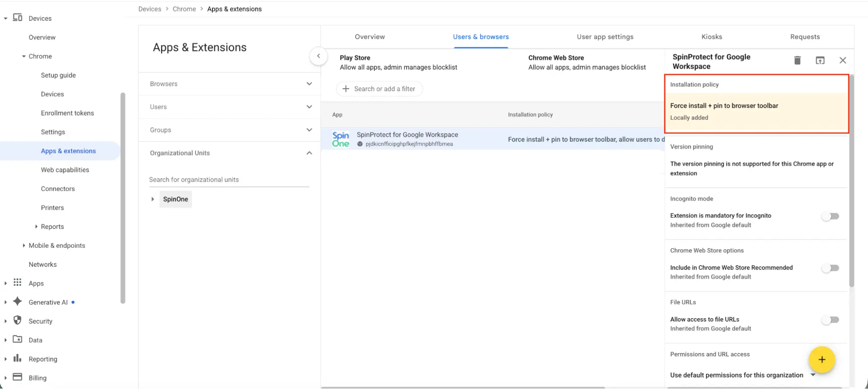
Task: Expand Mobile & endpoints arrow
Action: [x=24, y=246]
